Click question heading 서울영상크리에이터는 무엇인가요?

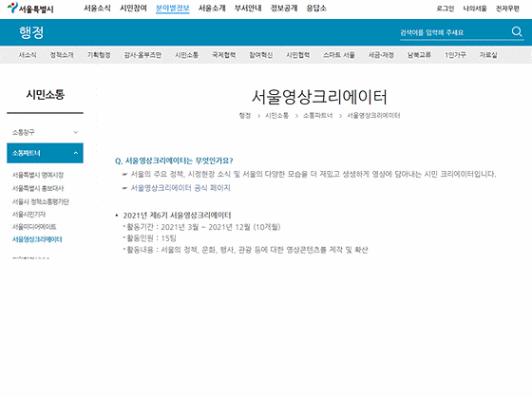coord(174,161)
